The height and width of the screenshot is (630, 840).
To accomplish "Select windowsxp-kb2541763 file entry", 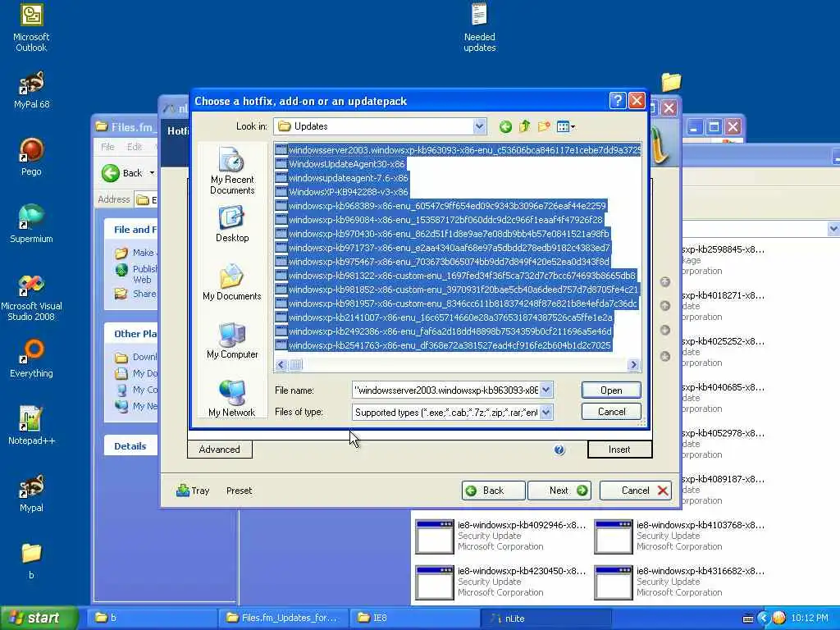I will (x=444, y=345).
